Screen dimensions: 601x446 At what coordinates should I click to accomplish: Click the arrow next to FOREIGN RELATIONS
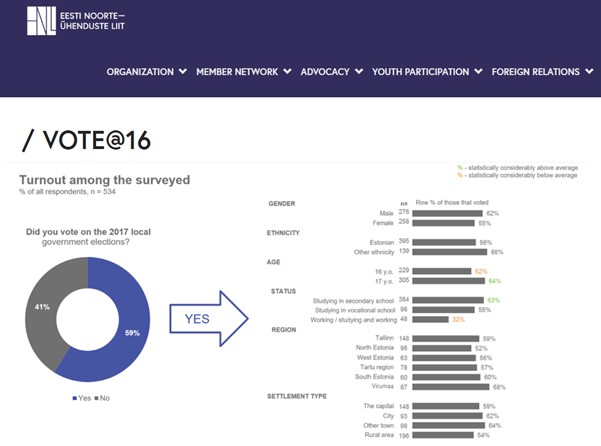[589, 72]
